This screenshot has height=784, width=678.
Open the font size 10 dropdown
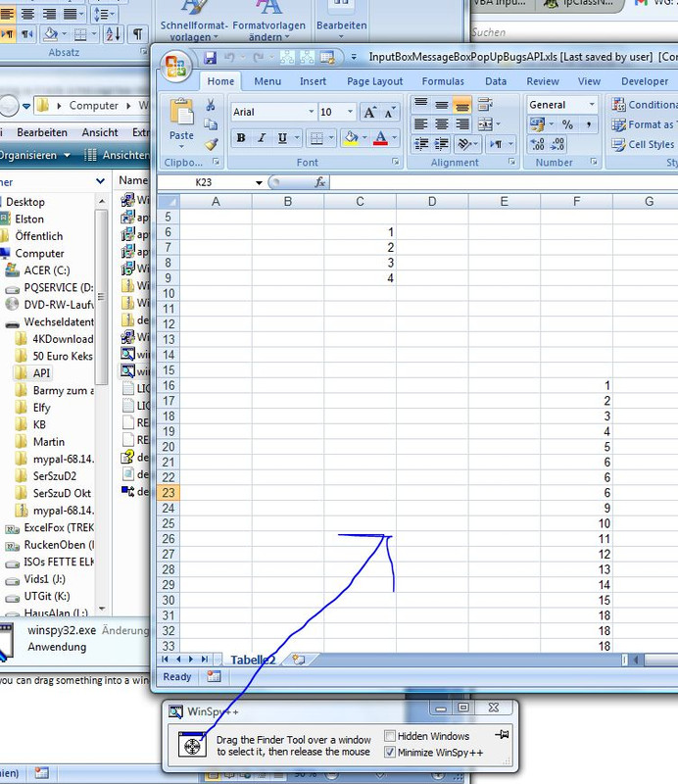tap(350, 112)
